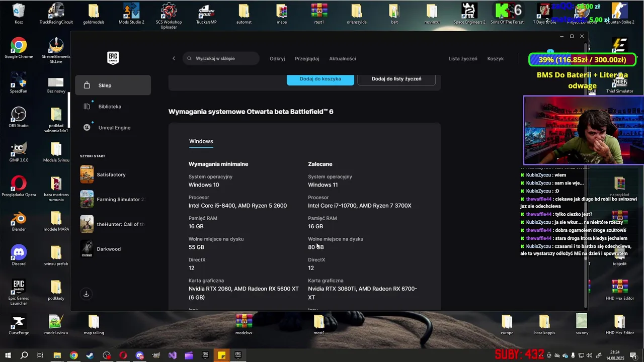Open the mapa archive icon
Viewport: 644px width, 362px height.
pos(282,14)
